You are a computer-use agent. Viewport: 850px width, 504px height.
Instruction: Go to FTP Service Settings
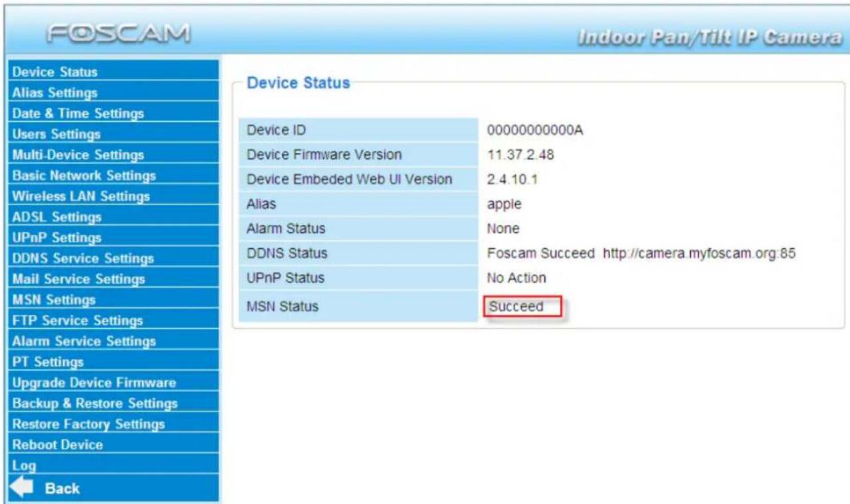coord(78,321)
